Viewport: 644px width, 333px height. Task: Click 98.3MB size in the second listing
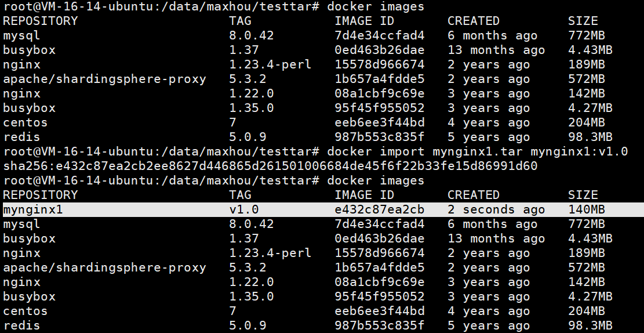click(590, 325)
